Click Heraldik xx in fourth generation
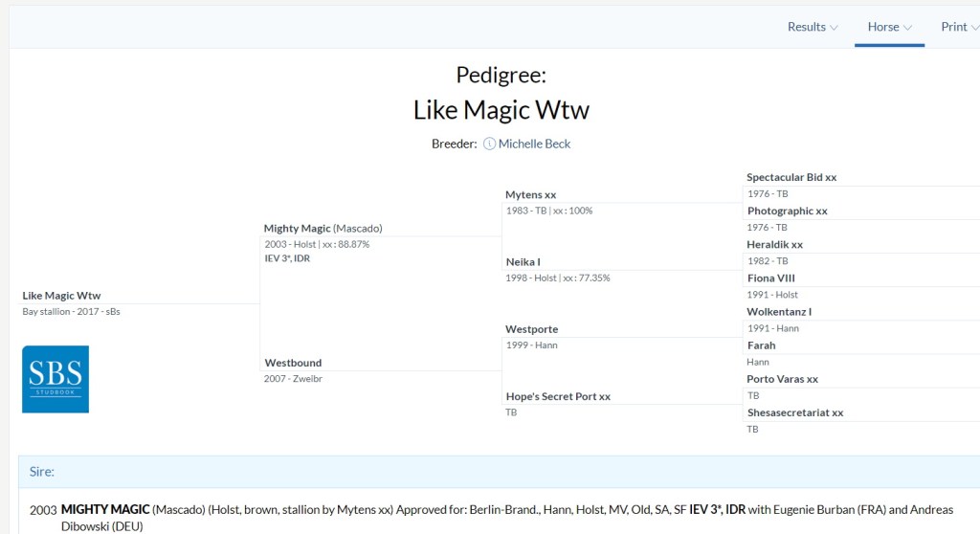 [x=774, y=245]
